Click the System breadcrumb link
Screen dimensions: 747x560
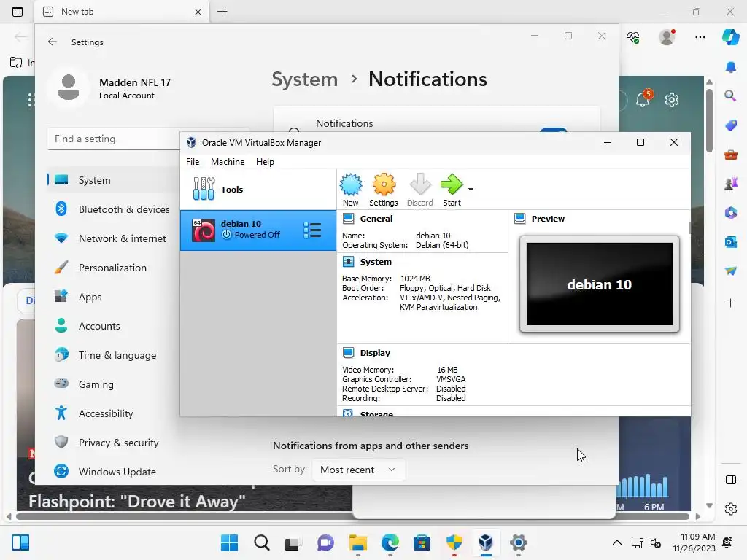coord(304,79)
